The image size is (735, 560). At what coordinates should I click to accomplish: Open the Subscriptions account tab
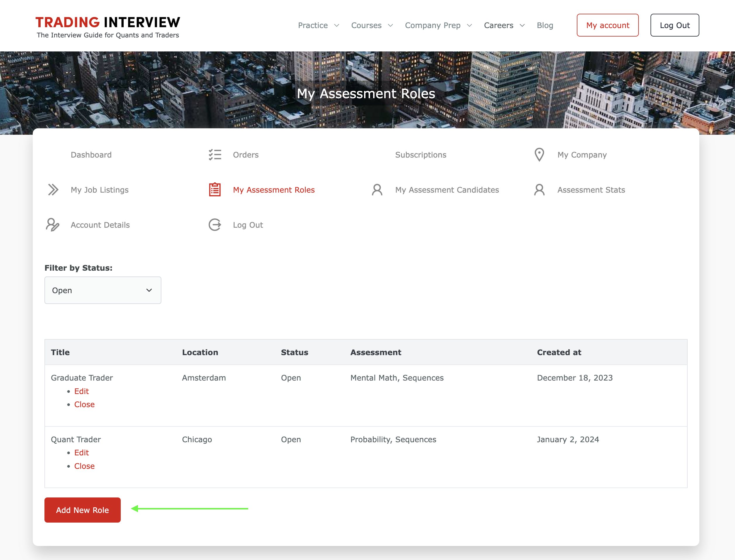[x=420, y=155]
